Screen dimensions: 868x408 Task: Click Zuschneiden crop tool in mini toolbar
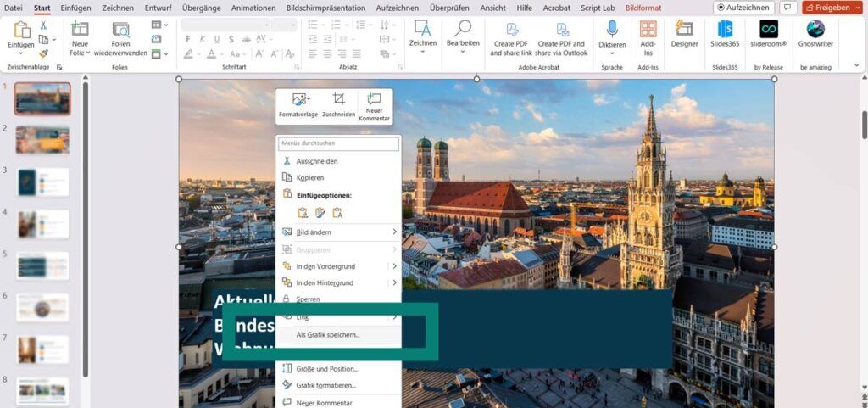tap(338, 105)
